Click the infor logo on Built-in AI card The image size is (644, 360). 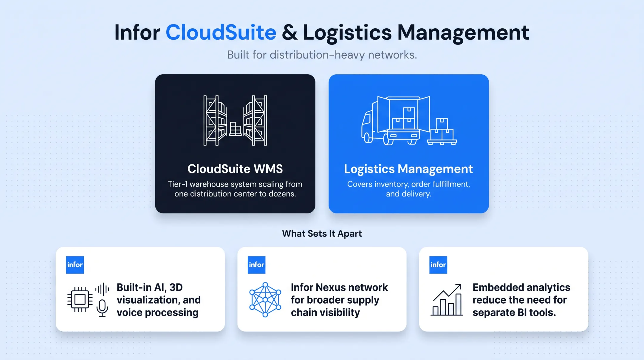click(75, 265)
